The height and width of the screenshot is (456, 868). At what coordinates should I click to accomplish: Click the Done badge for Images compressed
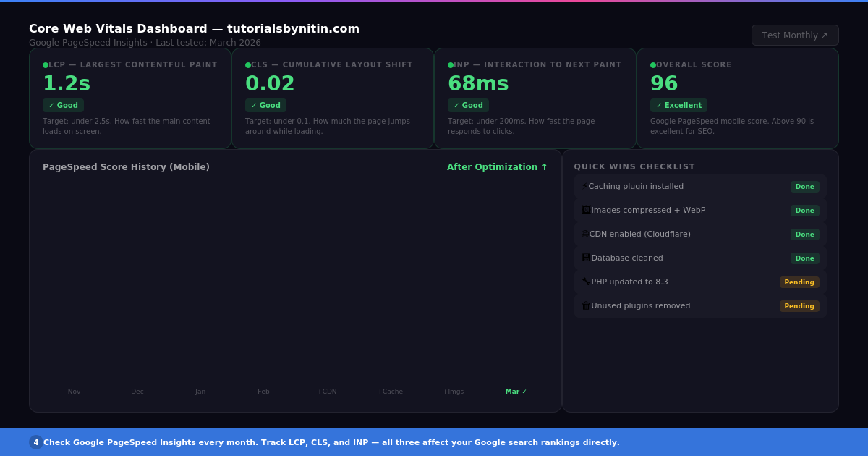[804, 210]
